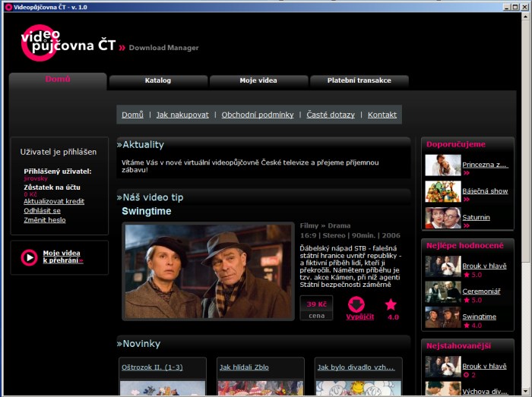532x397 pixels.
Task: Click download count icon under Nejstahovanější Brouk v hlavě
Action: (x=466, y=375)
